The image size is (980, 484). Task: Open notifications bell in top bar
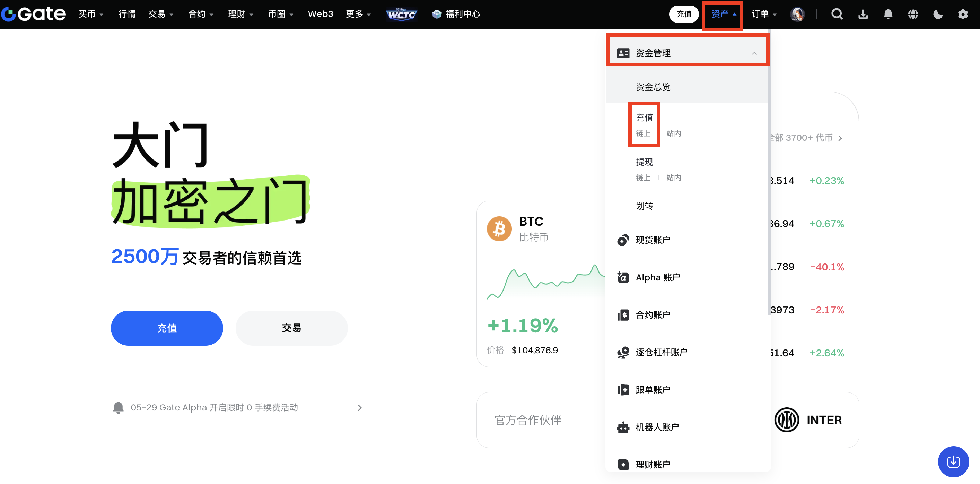888,15
